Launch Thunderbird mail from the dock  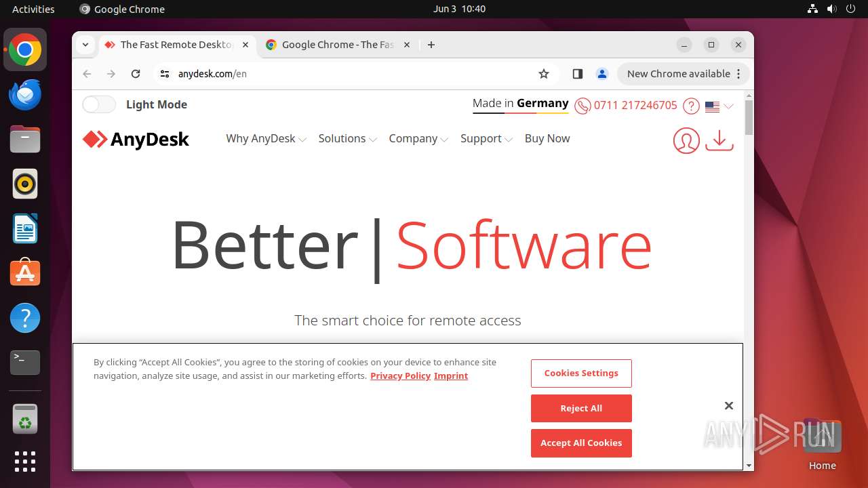pyautogui.click(x=25, y=94)
